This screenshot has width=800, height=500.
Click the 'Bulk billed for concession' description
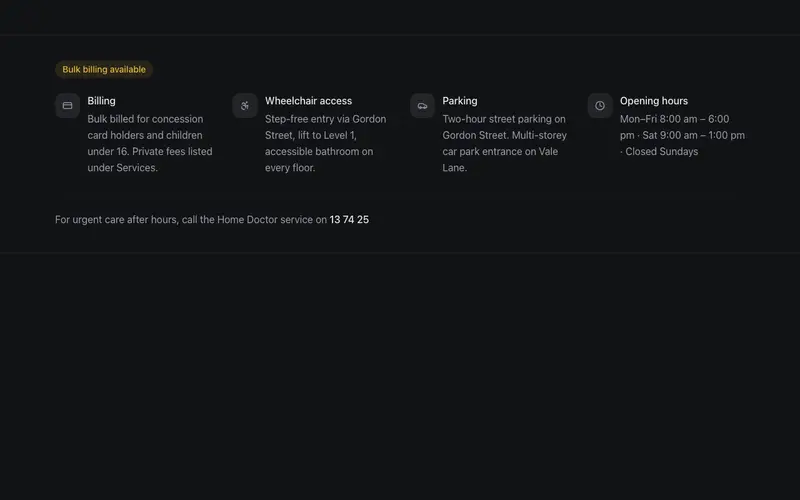point(150,143)
